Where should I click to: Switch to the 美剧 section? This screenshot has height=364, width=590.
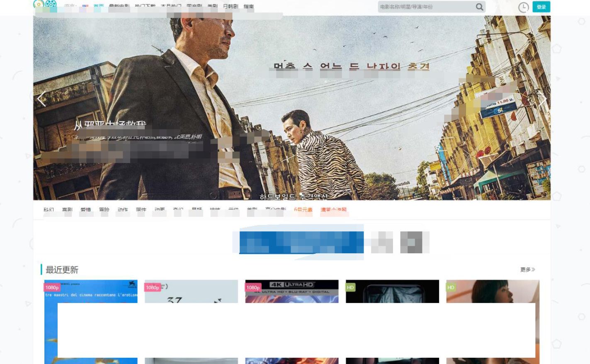(213, 7)
